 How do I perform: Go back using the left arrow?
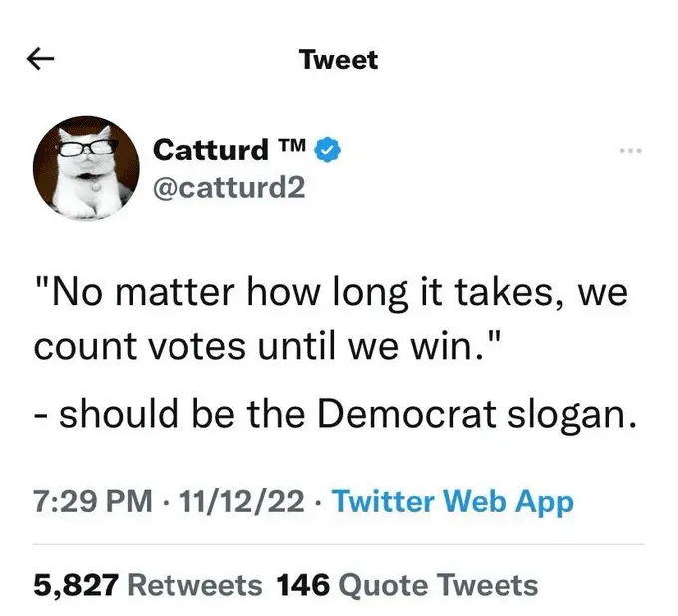click(x=41, y=60)
